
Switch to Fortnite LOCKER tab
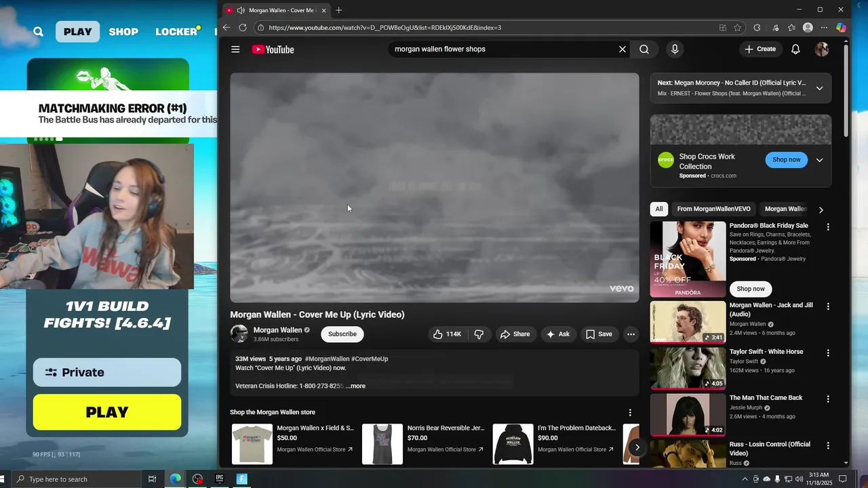(176, 32)
